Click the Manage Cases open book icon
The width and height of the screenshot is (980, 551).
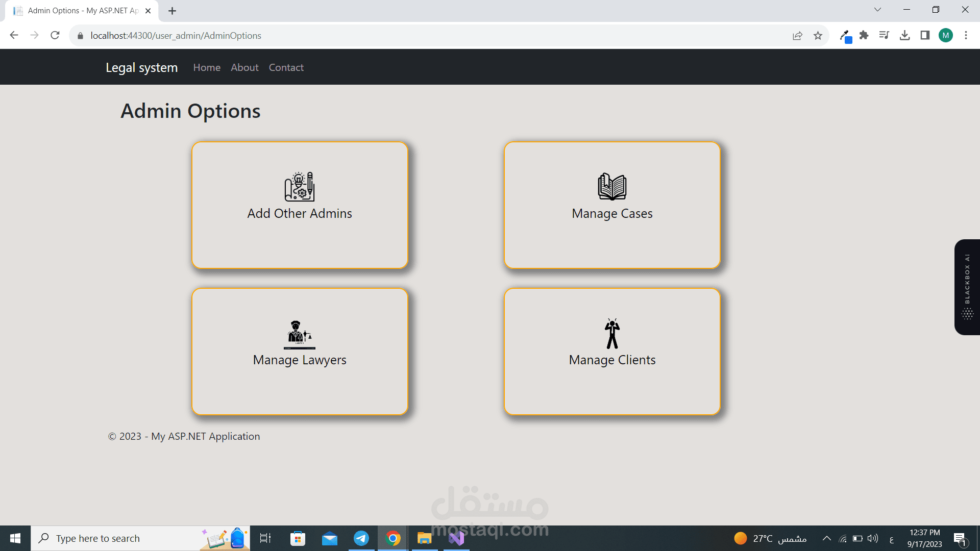point(612,187)
